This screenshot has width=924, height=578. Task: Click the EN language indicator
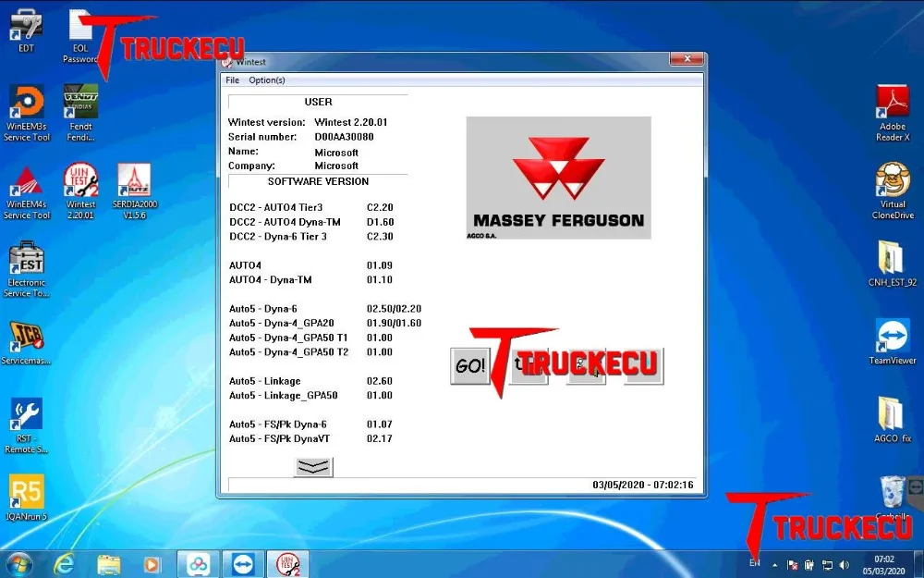click(754, 563)
